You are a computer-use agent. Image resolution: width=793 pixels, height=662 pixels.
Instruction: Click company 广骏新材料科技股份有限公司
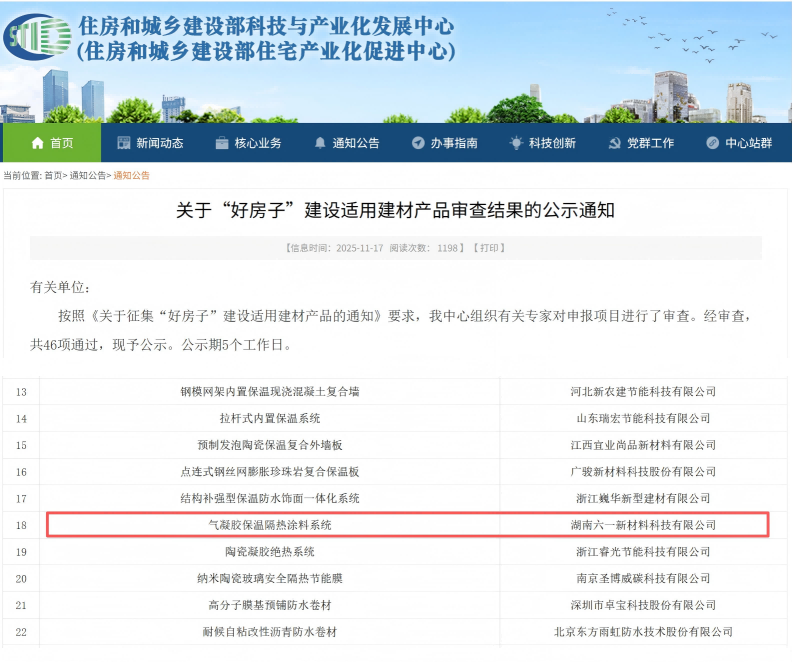point(643,472)
